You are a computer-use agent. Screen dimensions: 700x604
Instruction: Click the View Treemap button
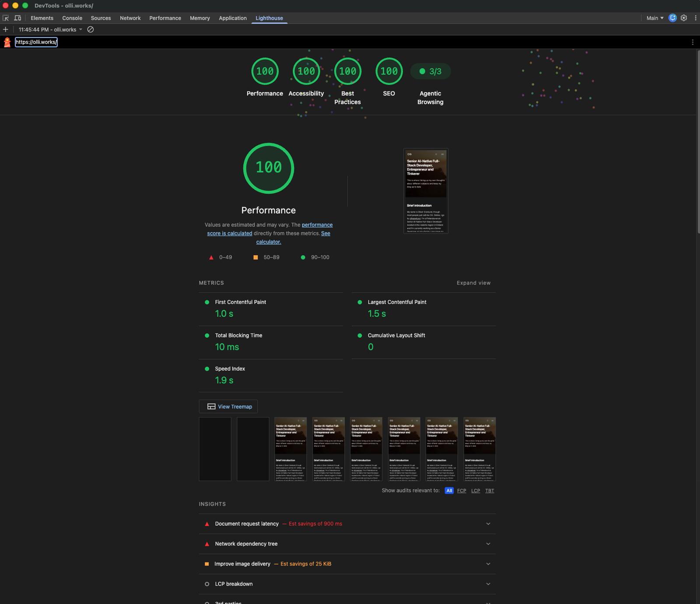tap(228, 407)
